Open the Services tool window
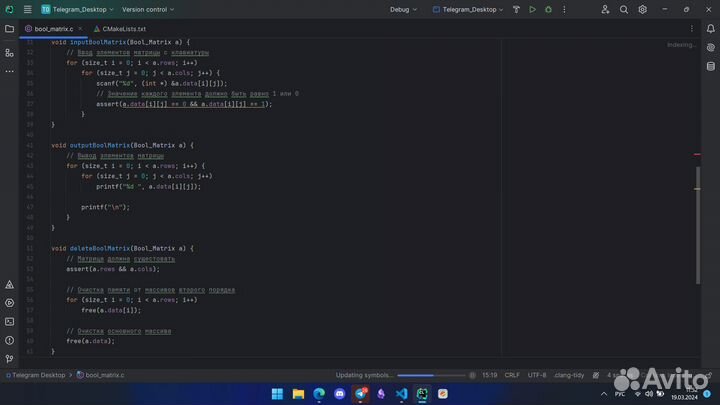The width and height of the screenshot is (720, 405). 9,303
